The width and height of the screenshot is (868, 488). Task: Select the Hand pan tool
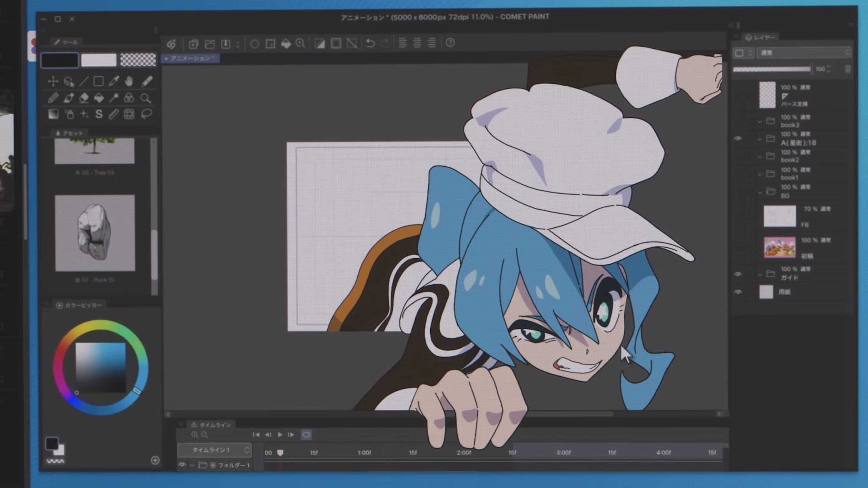129,81
